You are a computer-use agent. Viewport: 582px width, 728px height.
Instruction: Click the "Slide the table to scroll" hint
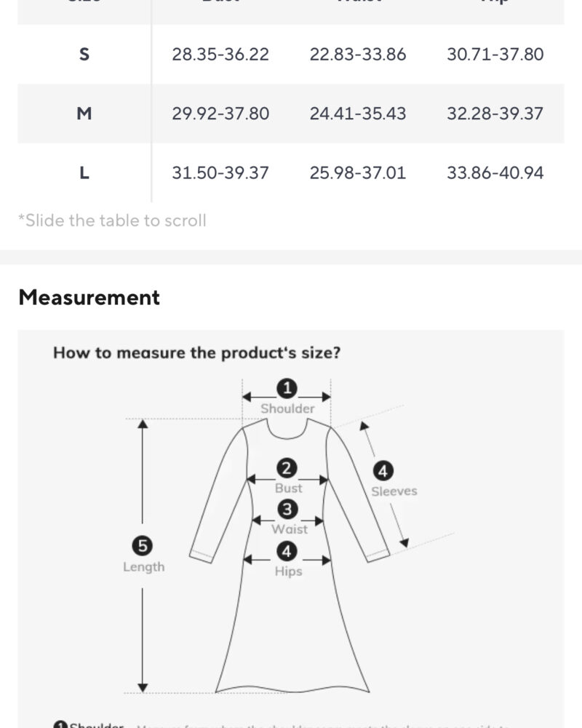[113, 221]
